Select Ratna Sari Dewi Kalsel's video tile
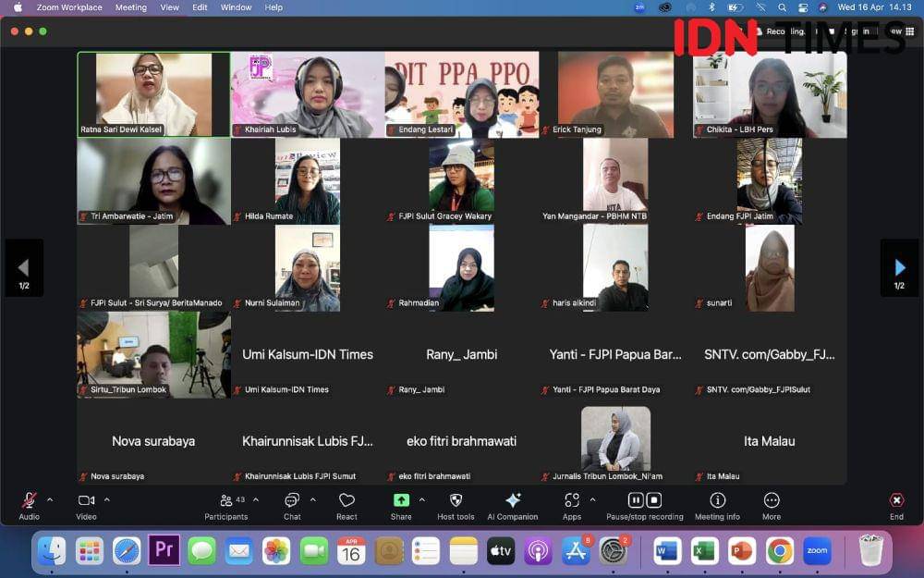The width and height of the screenshot is (924, 578). coord(153,94)
